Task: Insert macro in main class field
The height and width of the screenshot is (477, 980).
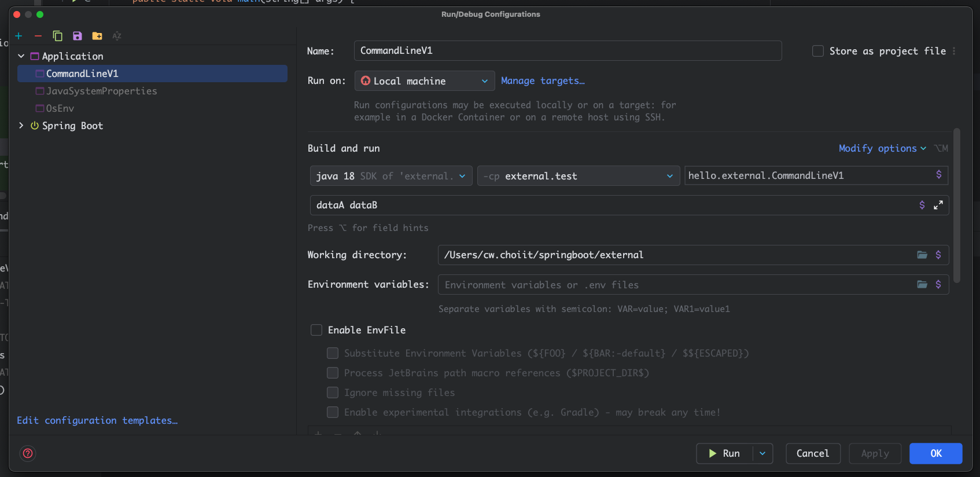Action: tap(938, 175)
